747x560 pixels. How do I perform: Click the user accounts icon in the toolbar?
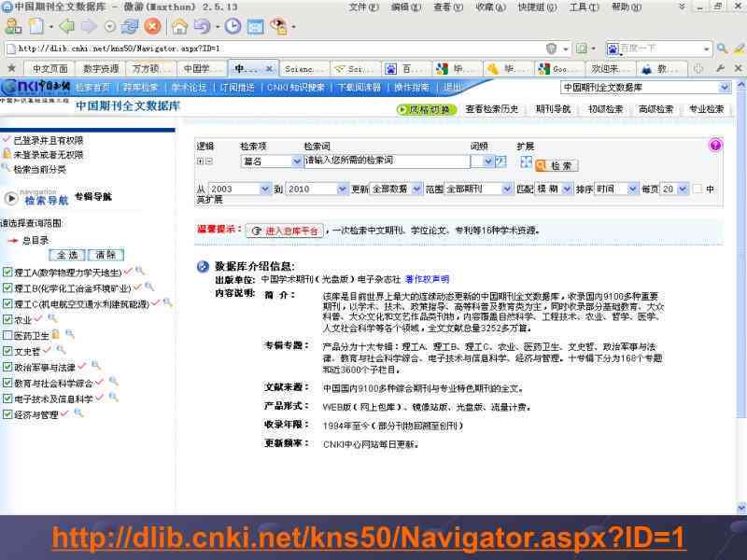pyautogui.click(x=13, y=26)
